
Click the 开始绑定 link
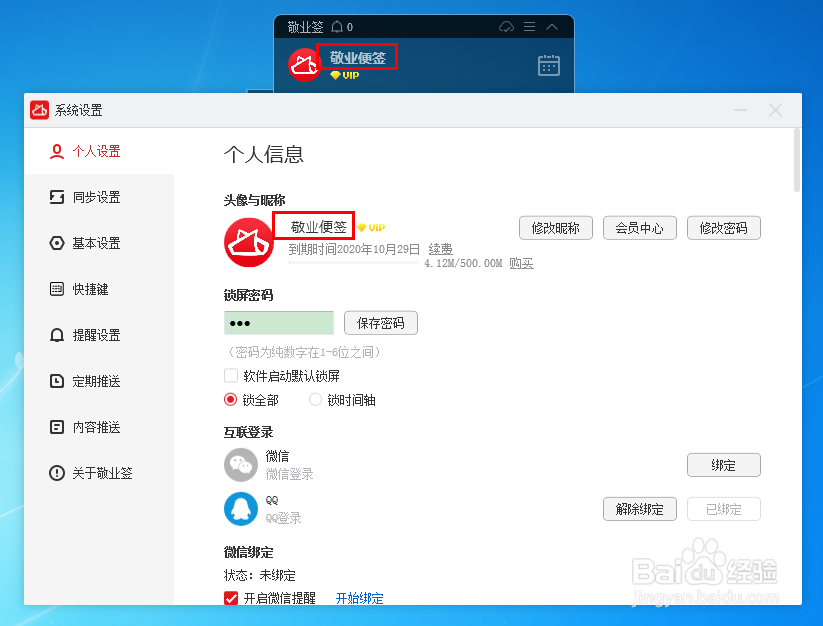coord(360,598)
